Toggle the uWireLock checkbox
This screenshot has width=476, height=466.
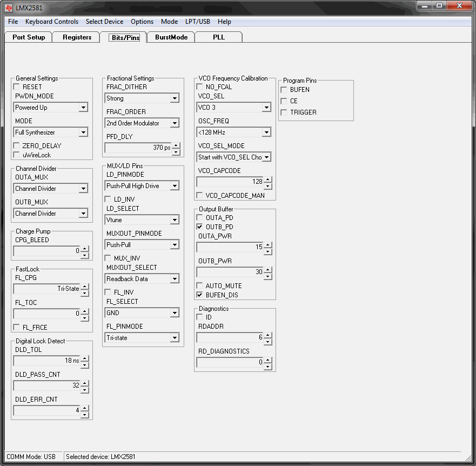tap(17, 155)
